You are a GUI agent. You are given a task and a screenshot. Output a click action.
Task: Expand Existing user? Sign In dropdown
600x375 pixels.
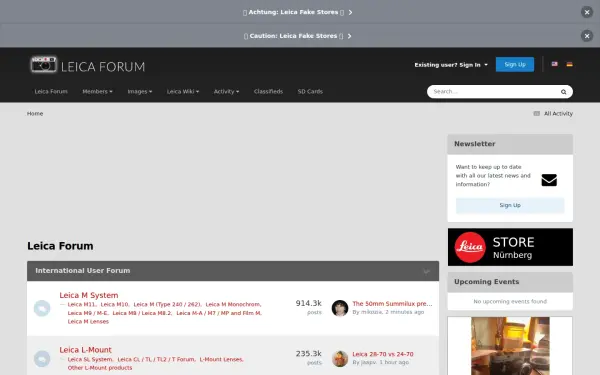(451, 65)
